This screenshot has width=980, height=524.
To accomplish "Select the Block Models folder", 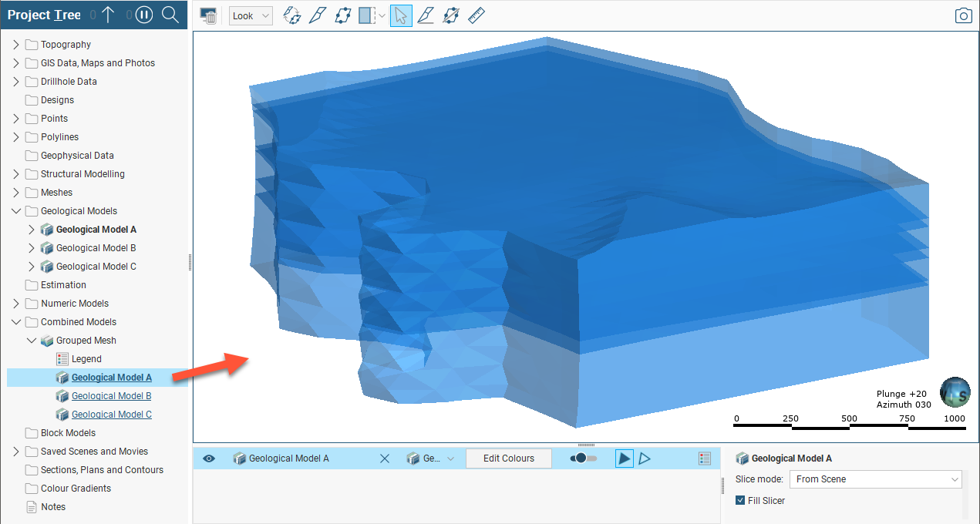I will pos(68,433).
